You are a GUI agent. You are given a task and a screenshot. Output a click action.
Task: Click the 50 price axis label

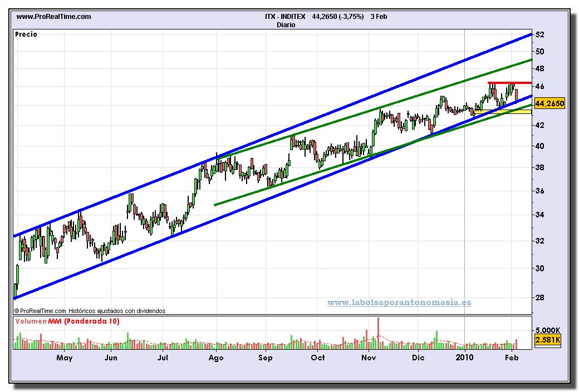tap(540, 52)
